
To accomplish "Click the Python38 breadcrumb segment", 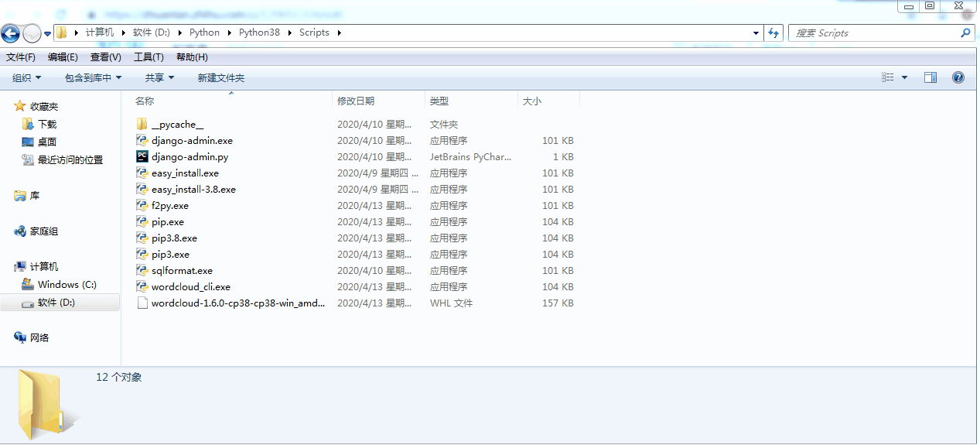I will pos(259,33).
